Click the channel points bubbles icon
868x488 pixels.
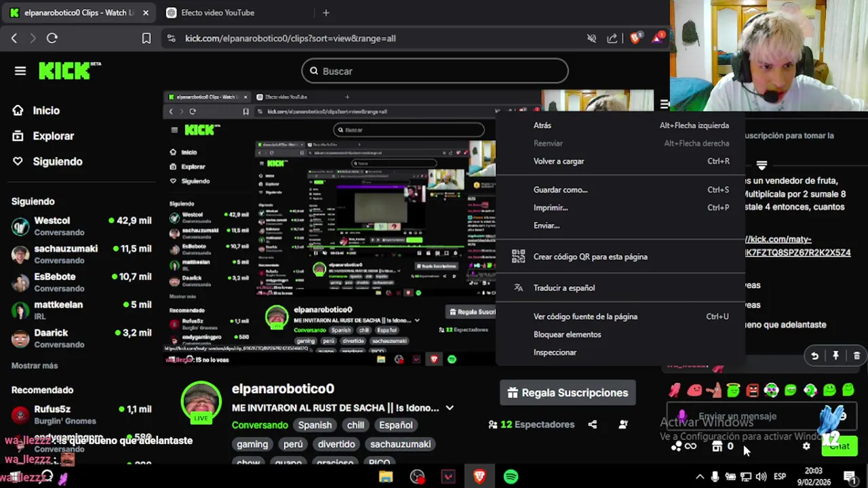point(676,446)
